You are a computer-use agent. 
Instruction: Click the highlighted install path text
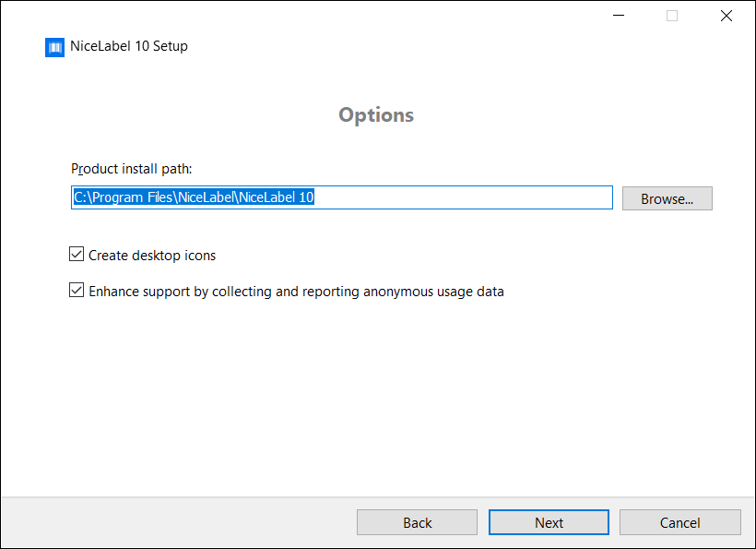coord(195,197)
